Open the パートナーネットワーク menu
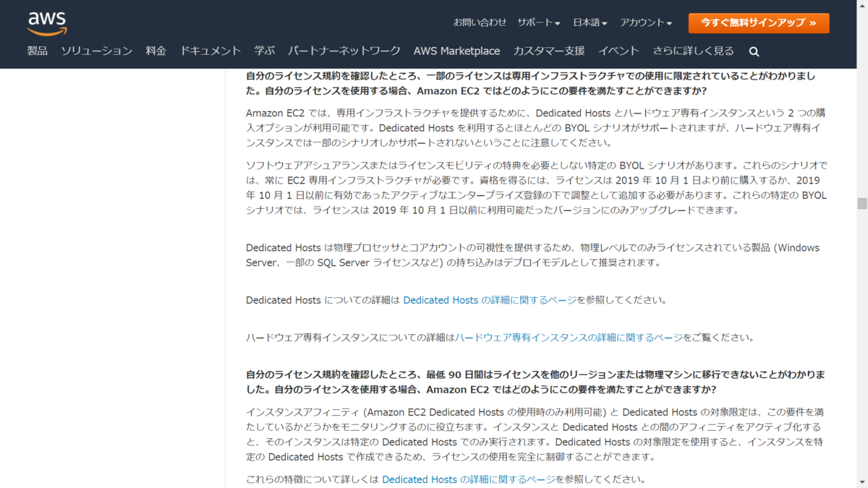Image resolution: width=868 pixels, height=488 pixels. [x=342, y=51]
